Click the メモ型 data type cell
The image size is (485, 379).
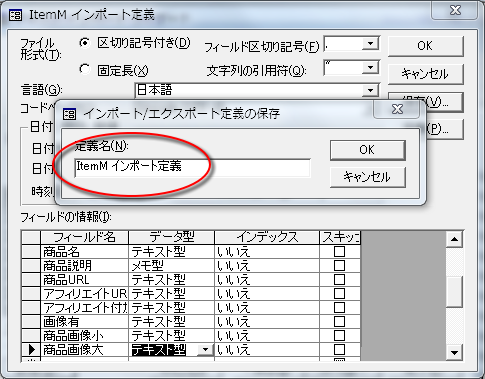pos(171,266)
